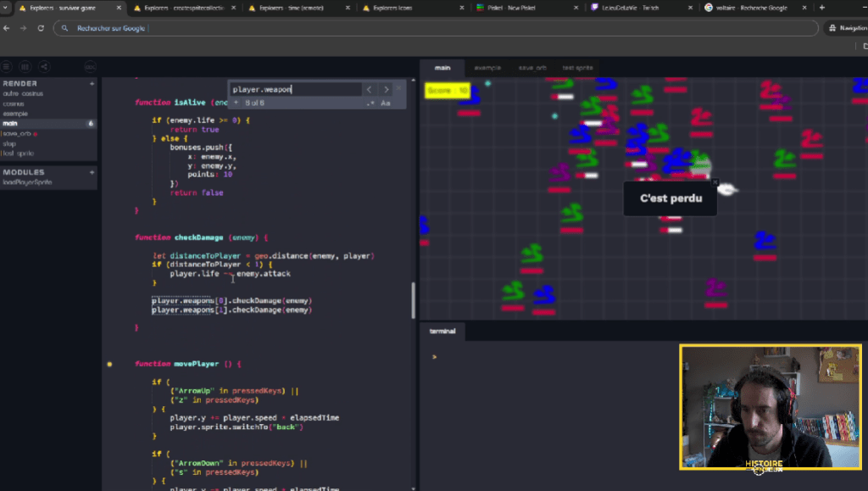Click the hamburger menu icon top left

pos(7,66)
